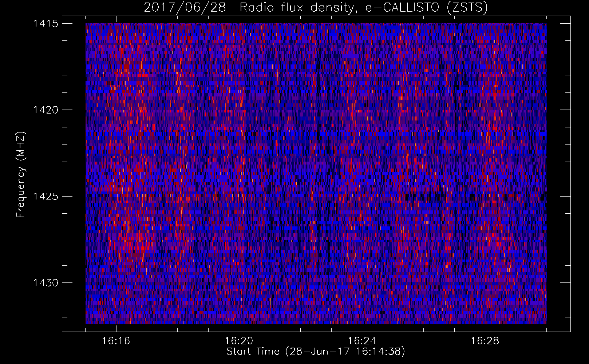Click the 16:20 time axis label
589x364 pixels.
(239, 341)
